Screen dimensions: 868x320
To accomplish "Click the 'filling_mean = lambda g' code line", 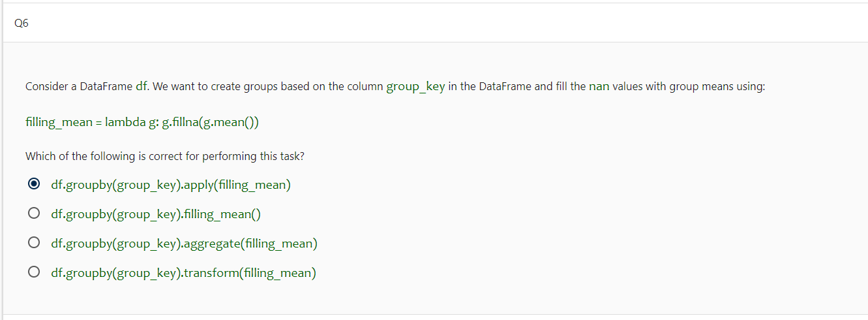I will coord(142,122).
